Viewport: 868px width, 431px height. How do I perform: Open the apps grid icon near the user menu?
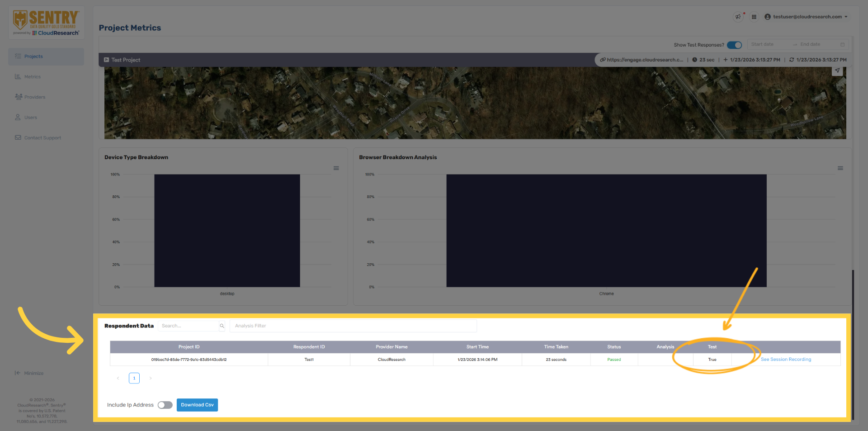754,16
